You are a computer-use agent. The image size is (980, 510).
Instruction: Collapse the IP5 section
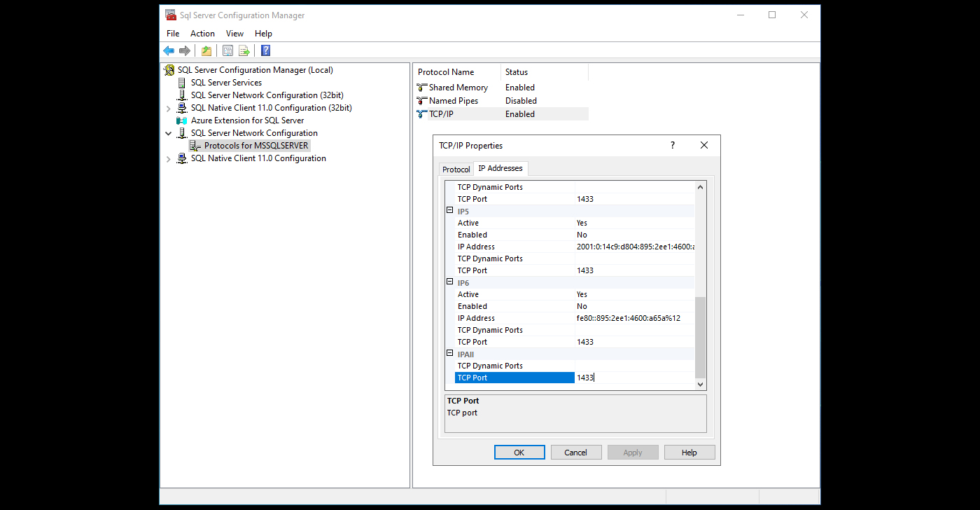pos(450,211)
